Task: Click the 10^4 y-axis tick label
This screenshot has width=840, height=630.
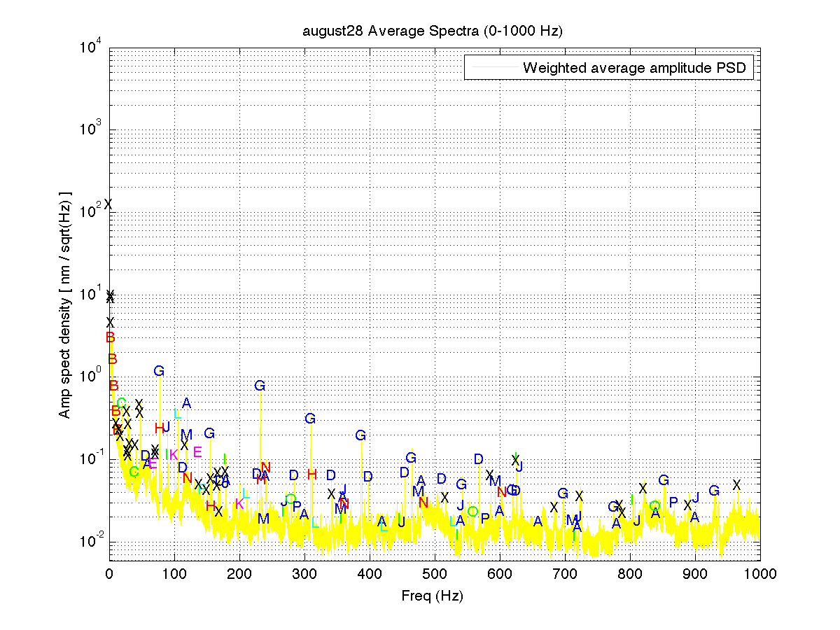Action: point(92,48)
